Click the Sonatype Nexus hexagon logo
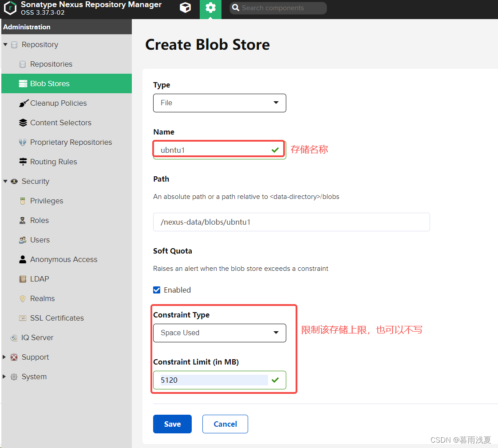Image resolution: width=498 pixels, height=448 pixels. (x=10, y=8)
